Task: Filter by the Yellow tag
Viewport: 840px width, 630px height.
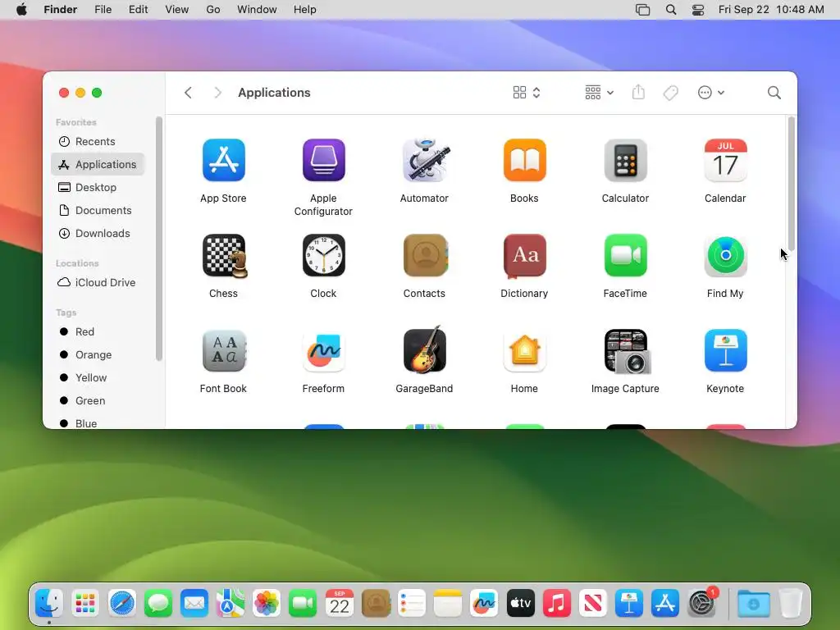Action: pos(98,378)
